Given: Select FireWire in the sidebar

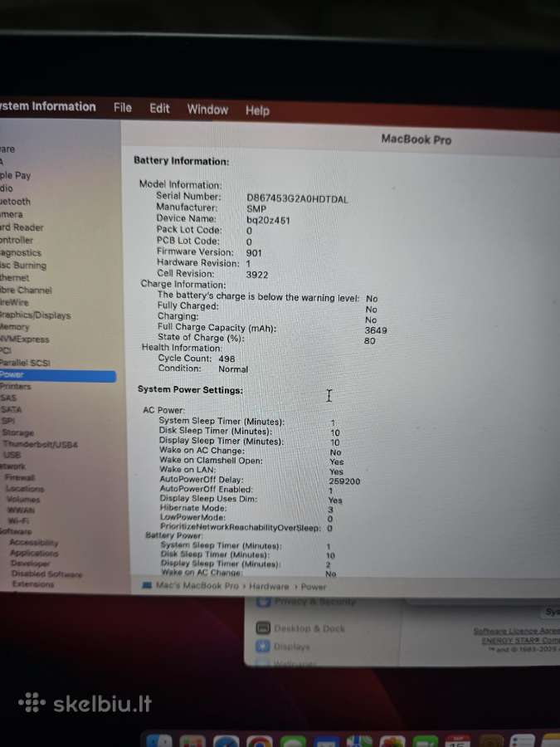Looking at the screenshot, I should click(14, 302).
